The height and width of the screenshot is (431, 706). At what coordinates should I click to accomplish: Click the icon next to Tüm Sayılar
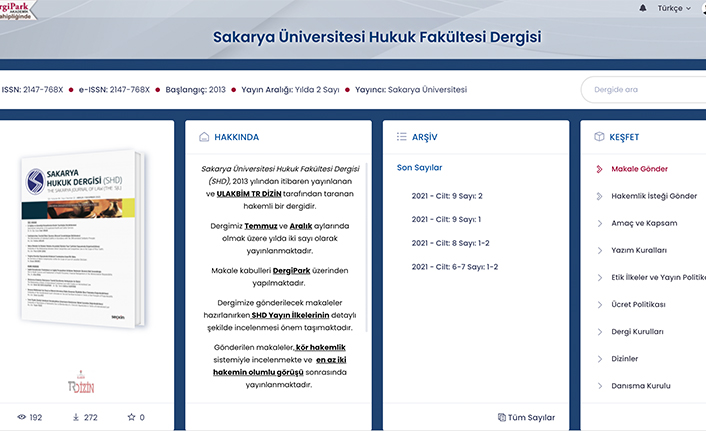(x=501, y=417)
